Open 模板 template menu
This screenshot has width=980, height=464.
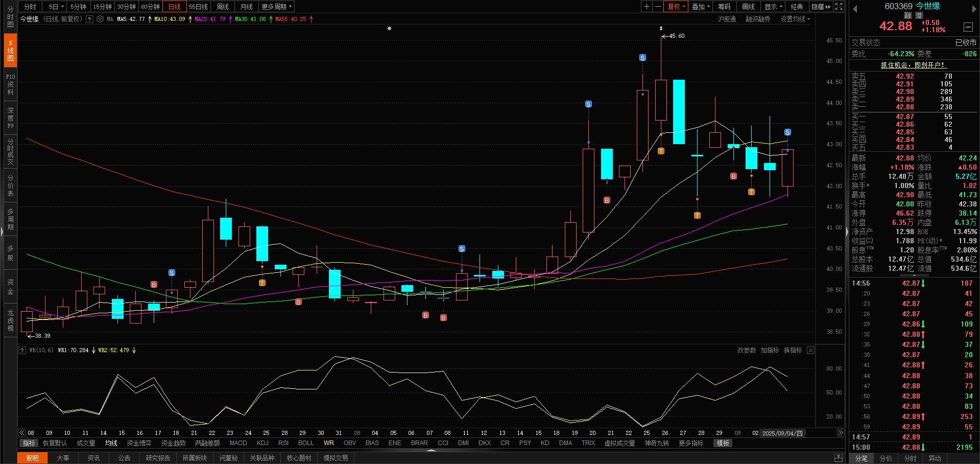[723, 443]
